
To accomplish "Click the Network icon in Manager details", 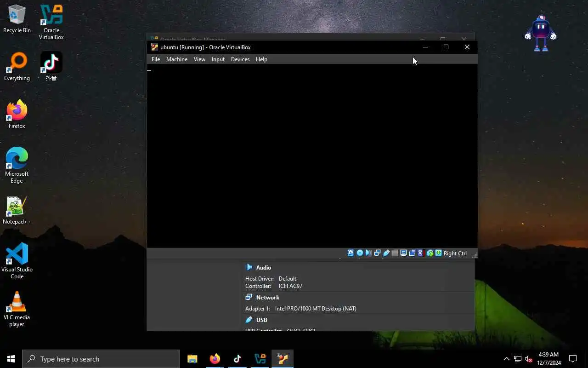I will [249, 297].
